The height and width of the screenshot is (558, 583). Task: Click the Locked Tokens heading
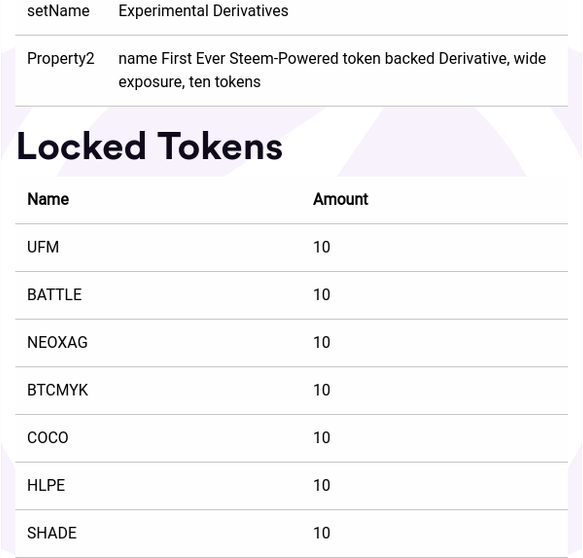point(149,146)
